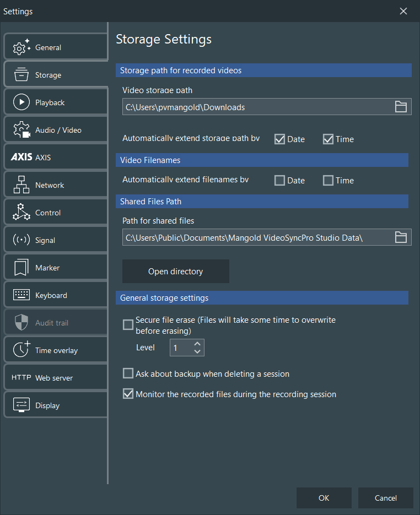Click the Open directory button
This screenshot has width=420, height=515.
tap(175, 272)
